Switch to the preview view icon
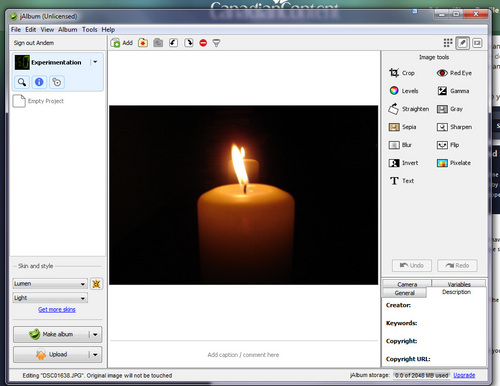This screenshot has width=500, height=386. pyautogui.click(x=477, y=43)
